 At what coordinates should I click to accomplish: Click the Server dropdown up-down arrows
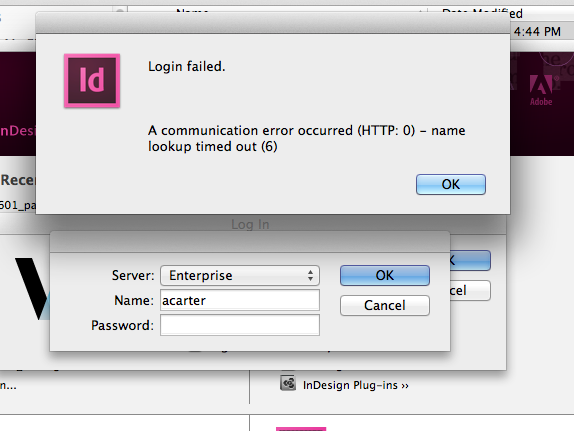pyautogui.click(x=310, y=275)
